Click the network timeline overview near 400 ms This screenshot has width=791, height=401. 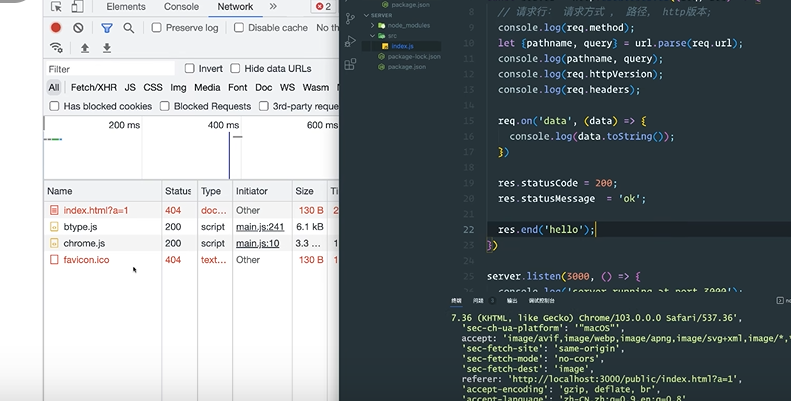(223, 125)
